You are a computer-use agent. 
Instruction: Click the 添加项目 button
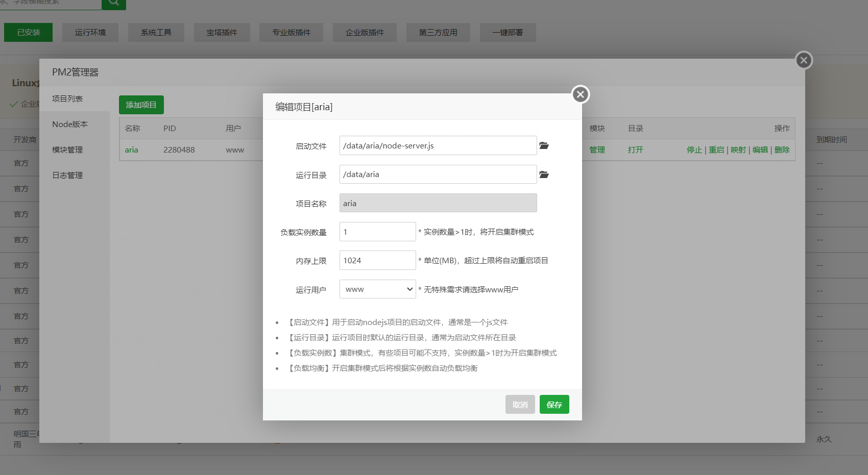coord(141,105)
